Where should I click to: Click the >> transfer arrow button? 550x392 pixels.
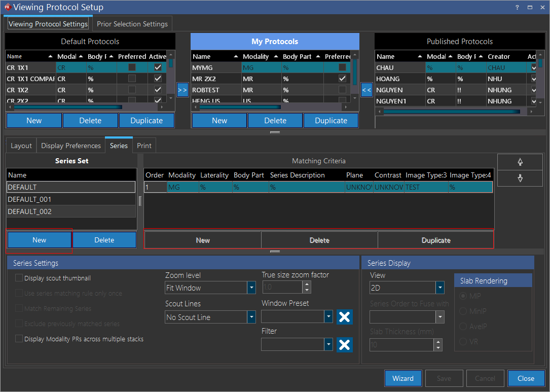tap(182, 90)
